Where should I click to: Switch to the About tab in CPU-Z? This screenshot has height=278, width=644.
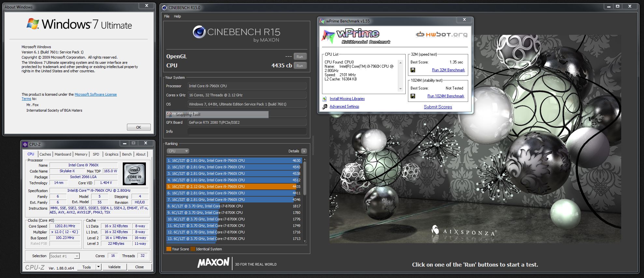[141, 154]
